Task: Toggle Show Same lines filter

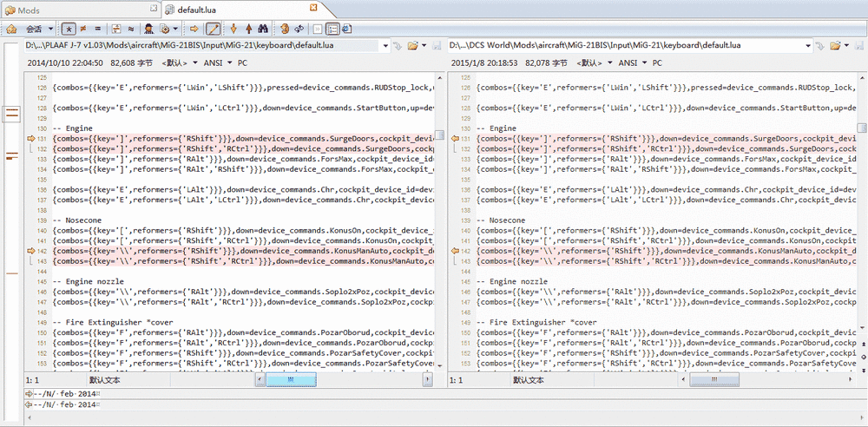Action: point(98,29)
